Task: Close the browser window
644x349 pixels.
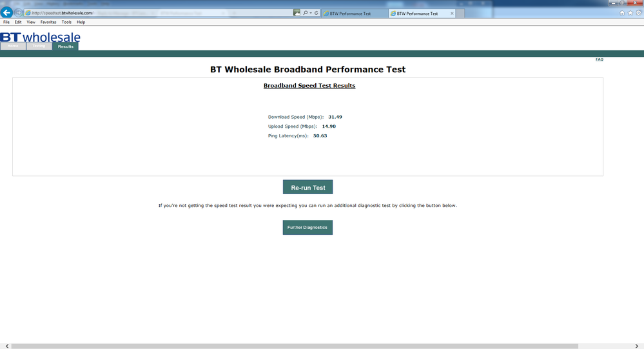Action: 635,3
